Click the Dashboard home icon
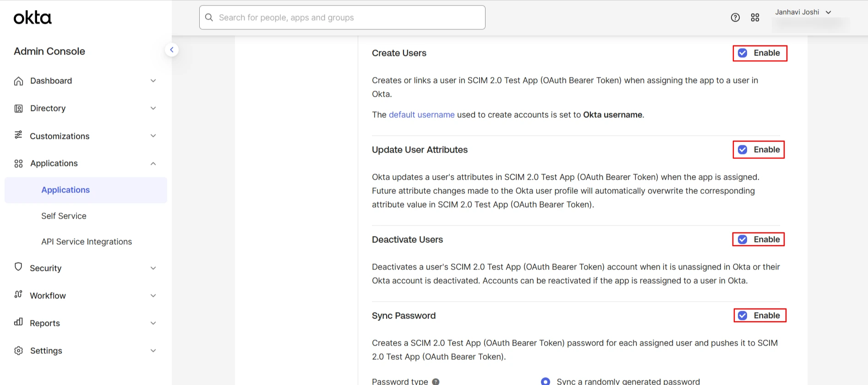Image resolution: width=868 pixels, height=385 pixels. point(18,81)
